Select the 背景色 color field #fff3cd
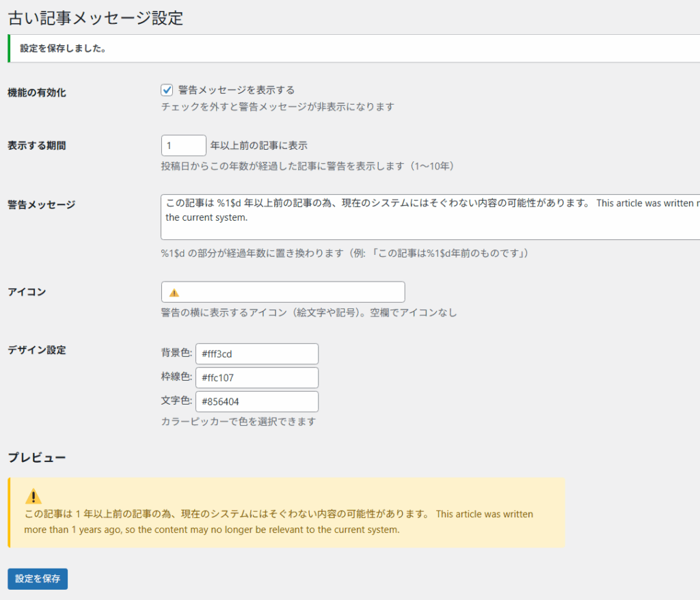Screen dimensions: 700x600 256,354
